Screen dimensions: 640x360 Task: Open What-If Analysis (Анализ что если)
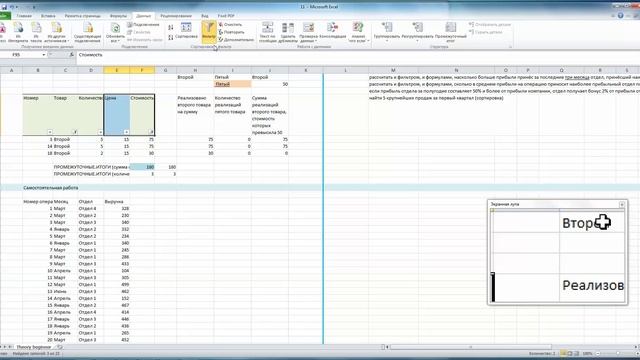click(358, 33)
